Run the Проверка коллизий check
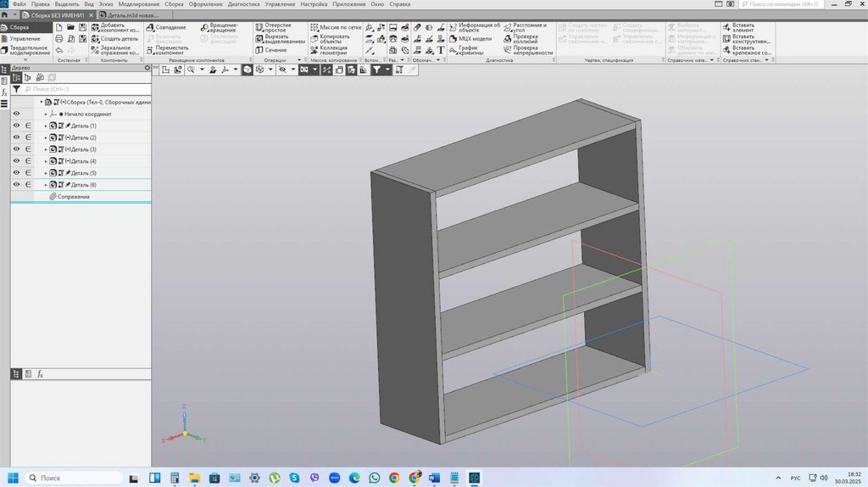 coord(508,39)
